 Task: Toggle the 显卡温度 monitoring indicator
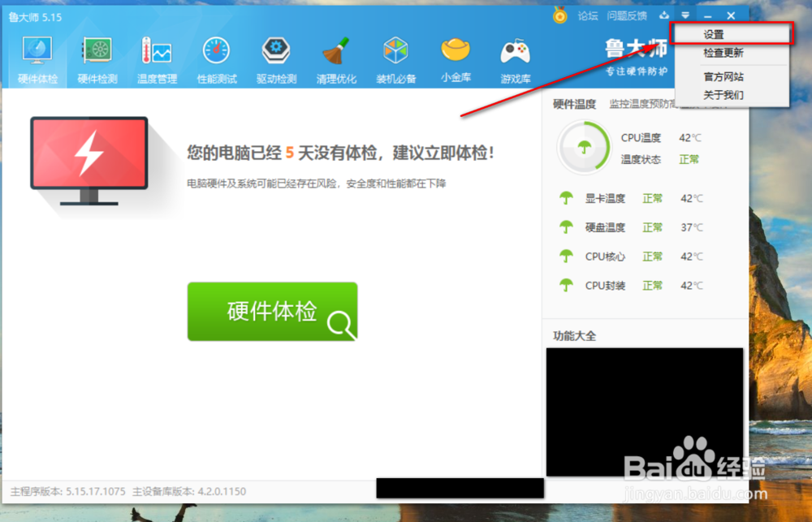point(566,197)
